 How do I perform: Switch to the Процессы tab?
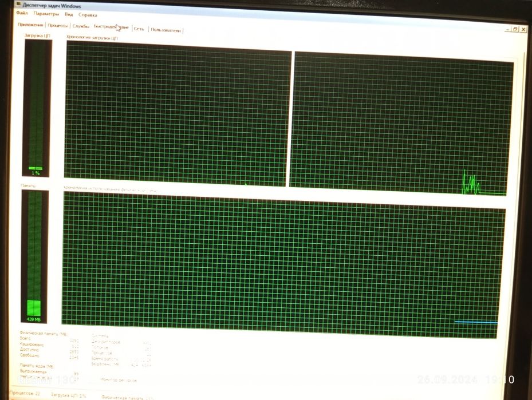point(58,26)
